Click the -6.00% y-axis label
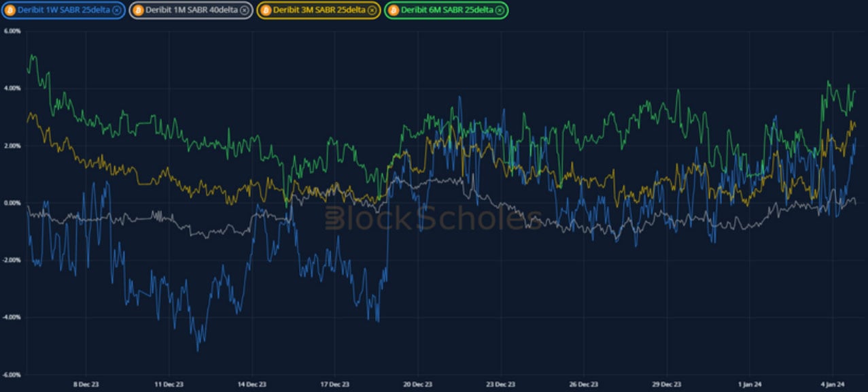The height and width of the screenshot is (392, 868). tap(12, 374)
